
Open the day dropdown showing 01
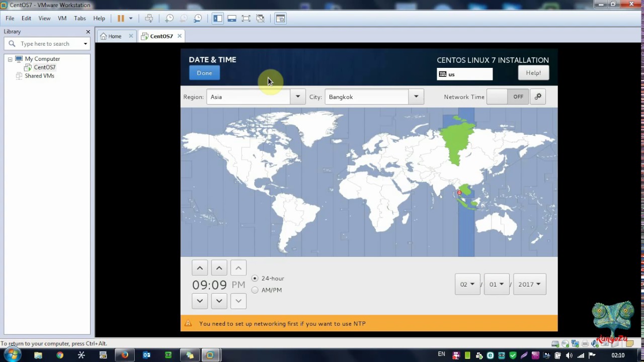(497, 284)
